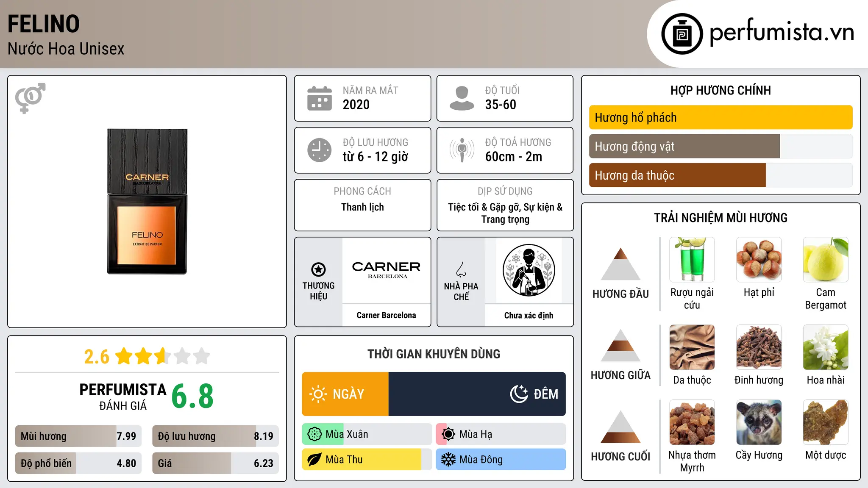Click the leaf icon for Mùa Thu

[x=314, y=460]
